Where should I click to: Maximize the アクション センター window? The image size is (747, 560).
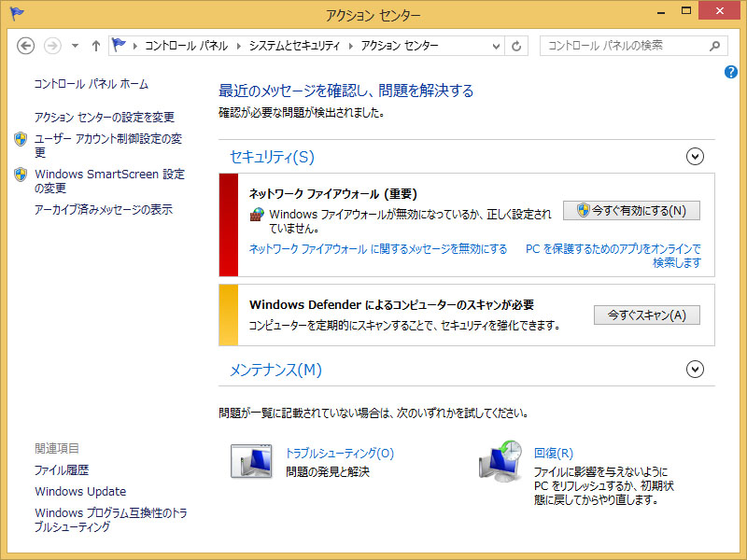[686, 10]
